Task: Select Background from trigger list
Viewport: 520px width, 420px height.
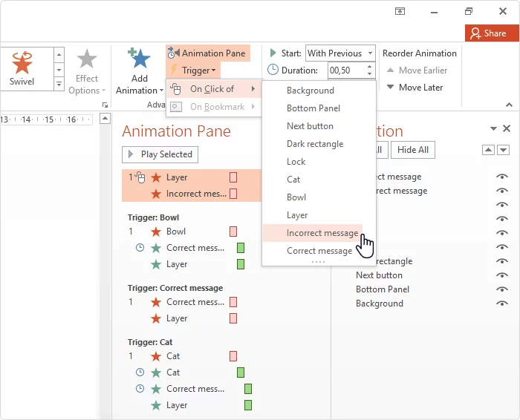Action: (x=311, y=91)
